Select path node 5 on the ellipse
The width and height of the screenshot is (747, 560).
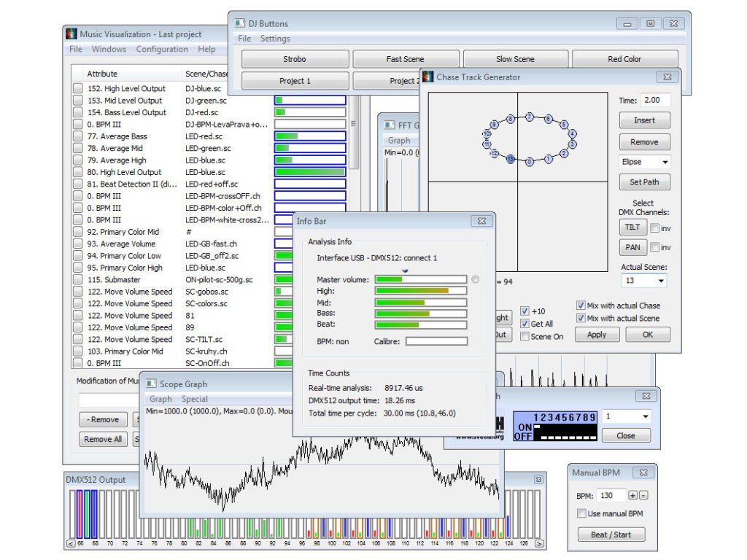pyautogui.click(x=564, y=125)
